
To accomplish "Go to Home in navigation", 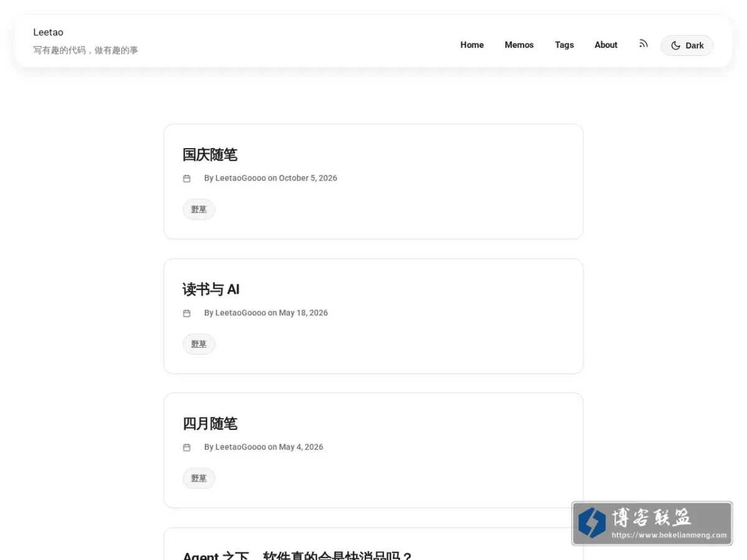I will pyautogui.click(x=472, y=45).
